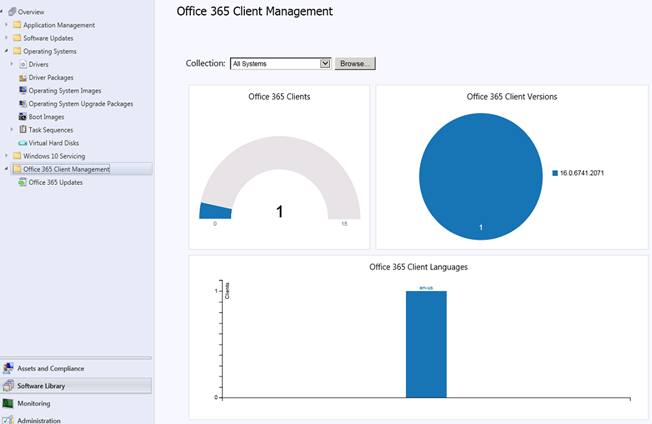Viewport: 652px width, 424px height.
Task: Click the Assets and Compliance workspace icon
Action: (x=8, y=368)
